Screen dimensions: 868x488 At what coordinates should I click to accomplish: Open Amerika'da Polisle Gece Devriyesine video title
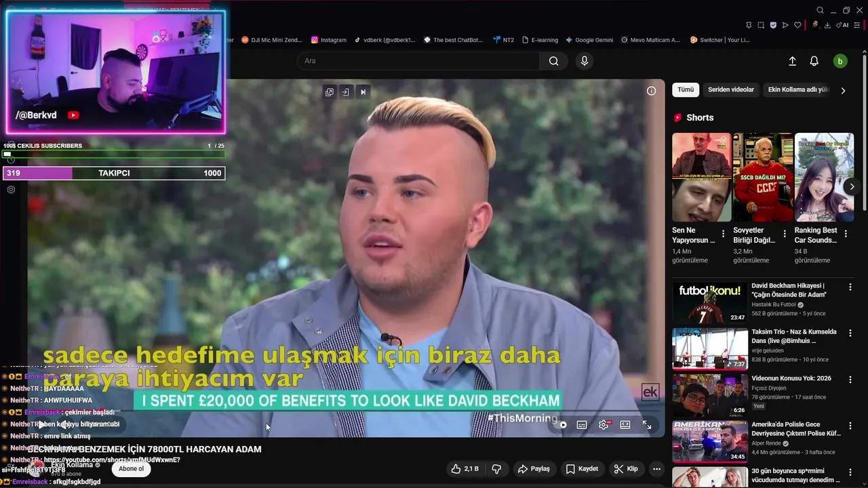796,429
